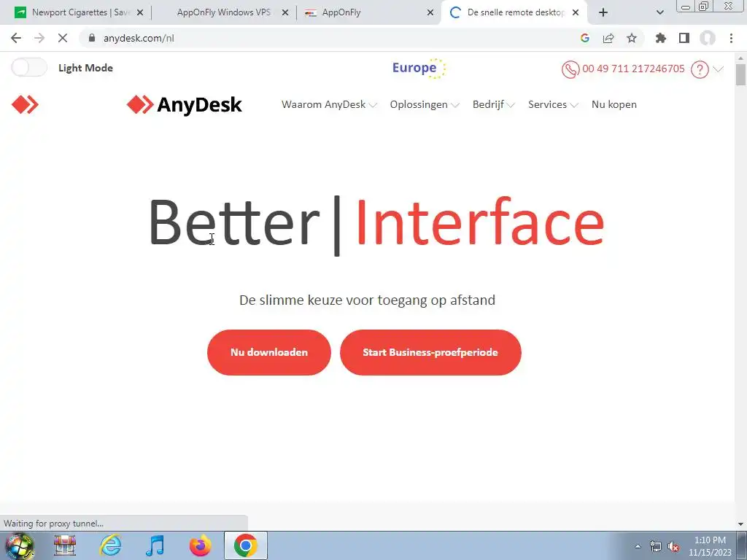Open Internet Explorer from the taskbar
Viewport: 747px width, 560px height.
click(111, 545)
